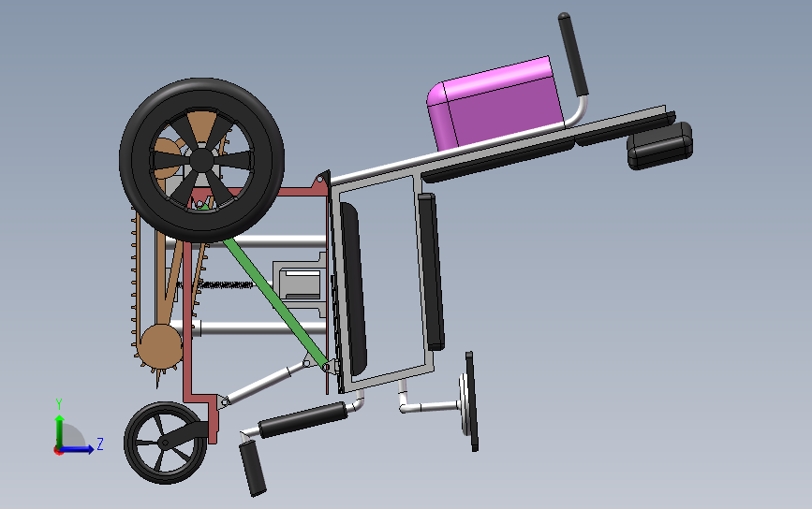Select the small front caster wheel
Screen dimensions: 812x509
point(166,444)
